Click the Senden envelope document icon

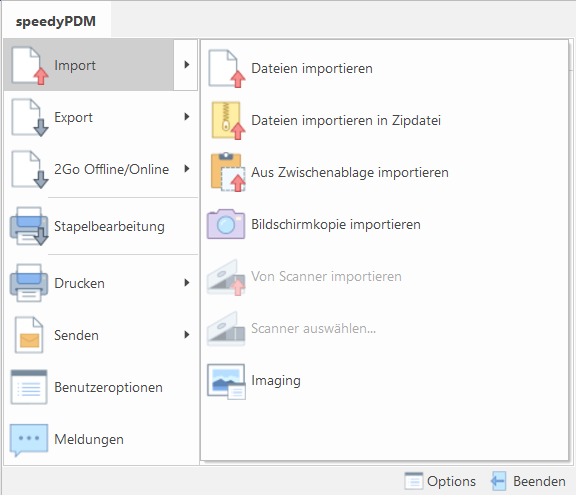29,335
